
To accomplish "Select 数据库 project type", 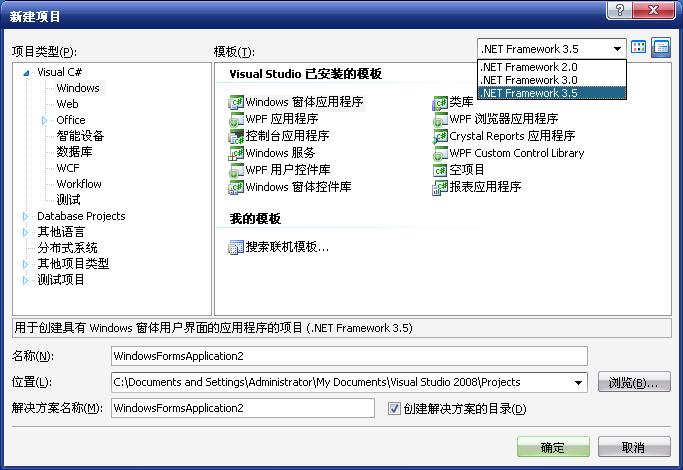I will [x=74, y=152].
